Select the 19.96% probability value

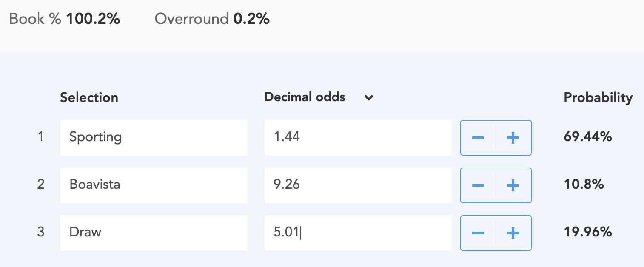[587, 232]
